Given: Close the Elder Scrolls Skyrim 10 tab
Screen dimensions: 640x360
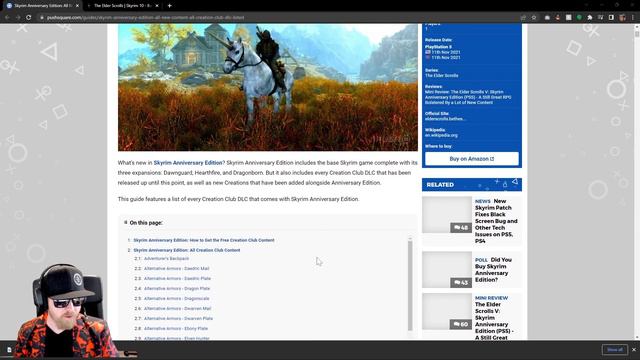Looking at the screenshot, I should click(x=157, y=6).
